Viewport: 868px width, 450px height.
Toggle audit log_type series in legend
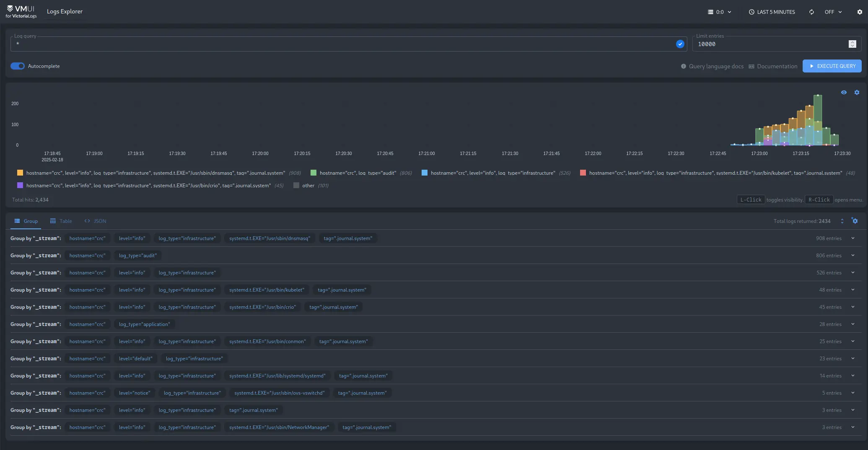pyautogui.click(x=358, y=173)
